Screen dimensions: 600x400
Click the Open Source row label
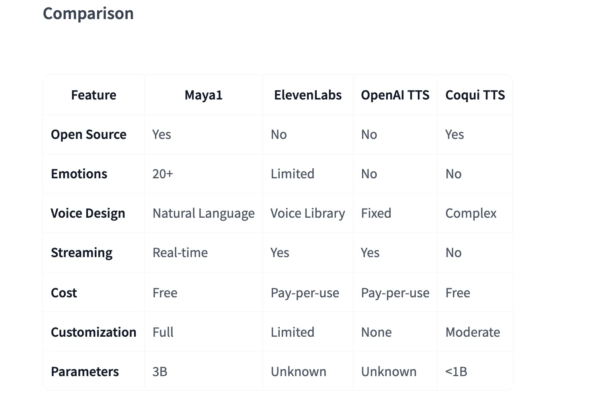(88, 134)
